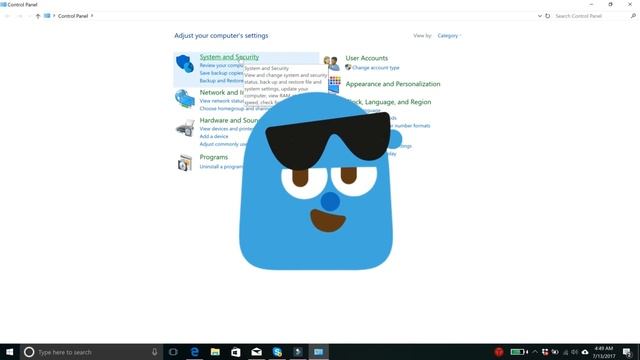Click Backup and Restore link

click(221, 81)
